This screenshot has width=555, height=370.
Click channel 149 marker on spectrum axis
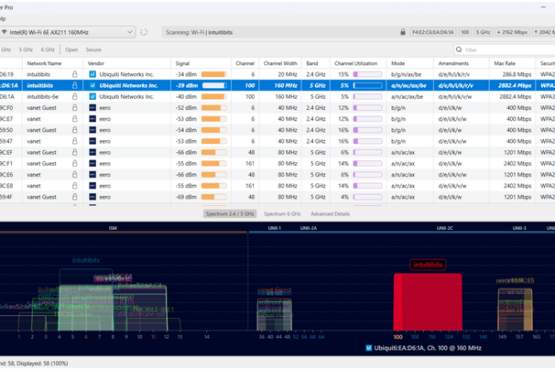pos(502,337)
